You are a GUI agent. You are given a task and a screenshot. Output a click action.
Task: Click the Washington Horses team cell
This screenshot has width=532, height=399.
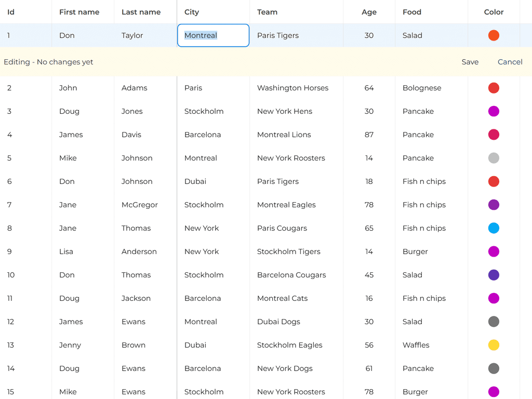coord(292,88)
